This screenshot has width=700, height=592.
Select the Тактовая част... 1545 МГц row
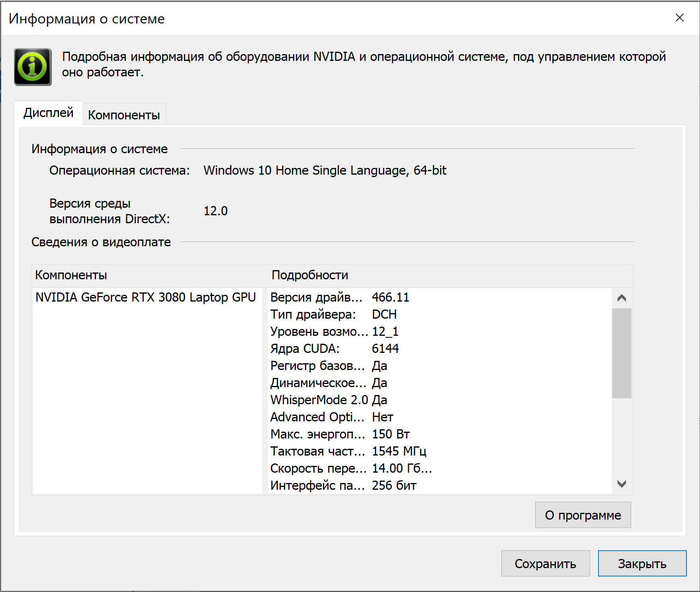pyautogui.click(x=440, y=451)
